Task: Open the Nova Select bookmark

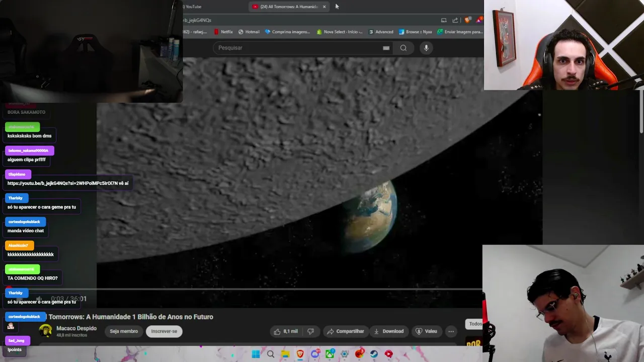Action: coord(340,32)
